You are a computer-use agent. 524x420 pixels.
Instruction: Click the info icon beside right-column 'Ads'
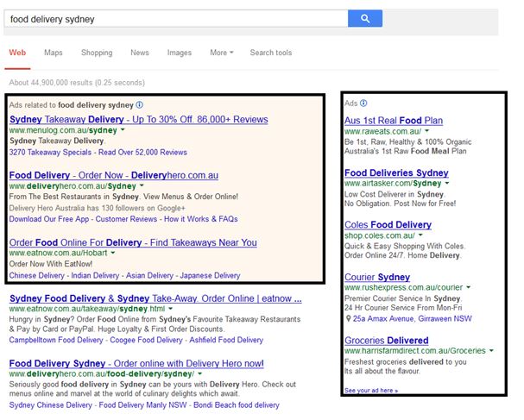click(x=363, y=103)
